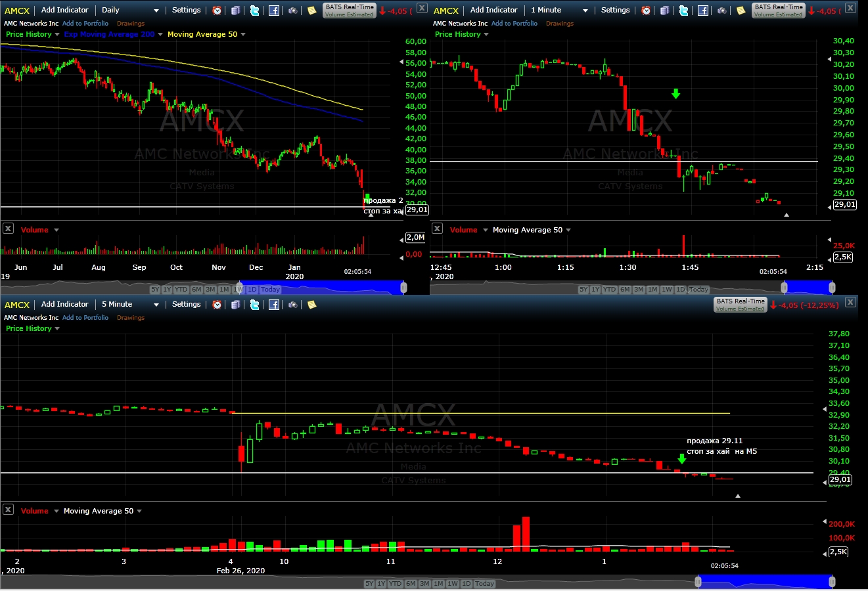Share Daily chart on Twitter

255,11
